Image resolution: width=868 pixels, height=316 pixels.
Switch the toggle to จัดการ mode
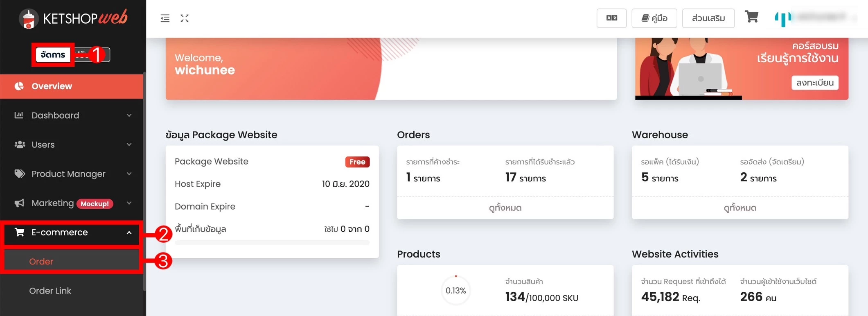point(53,55)
